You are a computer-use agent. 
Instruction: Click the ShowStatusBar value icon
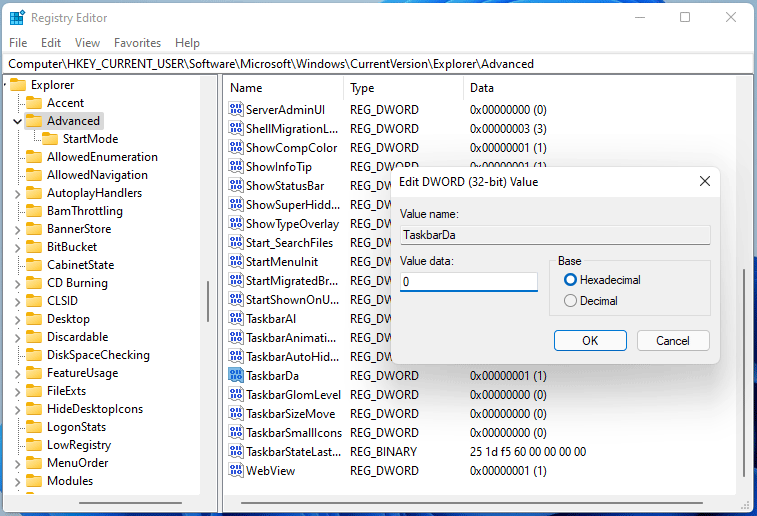236,186
